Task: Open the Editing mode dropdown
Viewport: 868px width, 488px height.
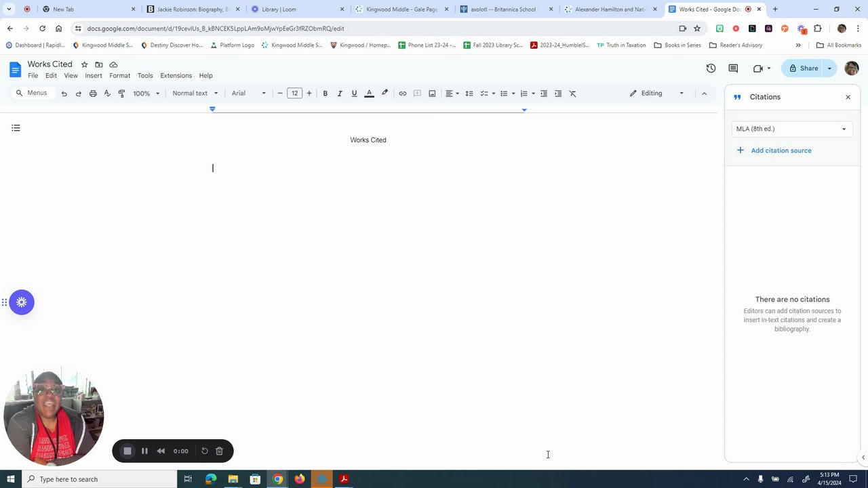Action: 656,94
